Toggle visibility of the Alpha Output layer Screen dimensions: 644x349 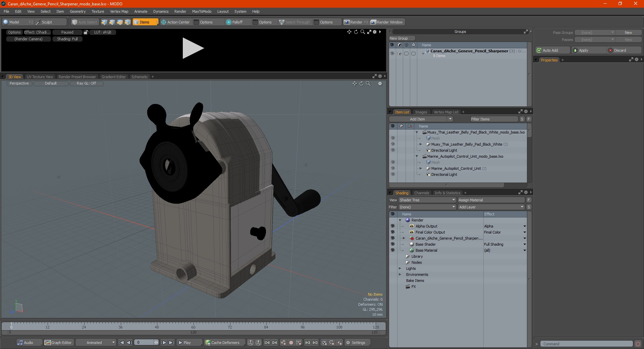(x=392, y=226)
